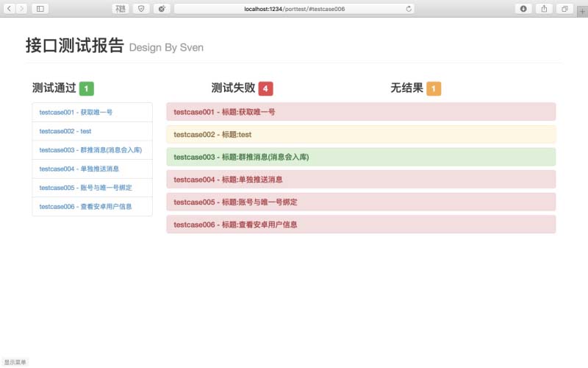This screenshot has height=368, width=588.
Task: Expand red panel testcase004 - 标题:单独推送消息
Action: [x=361, y=180]
